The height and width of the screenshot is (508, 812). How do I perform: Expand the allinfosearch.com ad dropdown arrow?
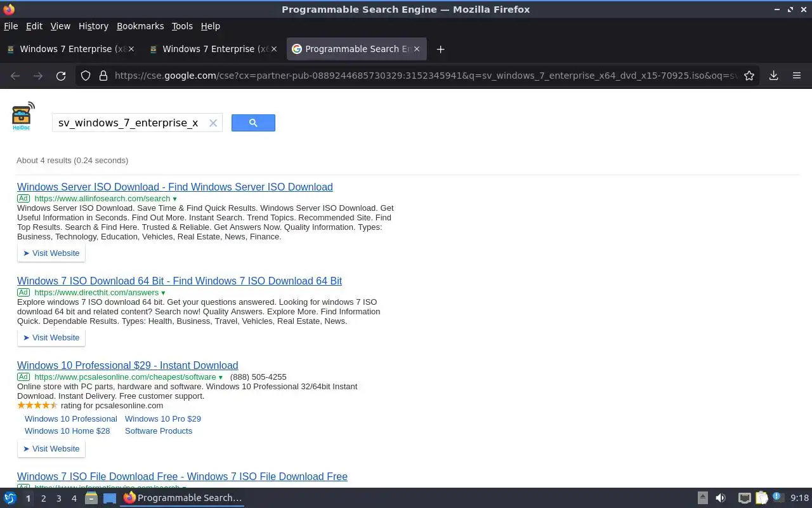click(x=174, y=199)
